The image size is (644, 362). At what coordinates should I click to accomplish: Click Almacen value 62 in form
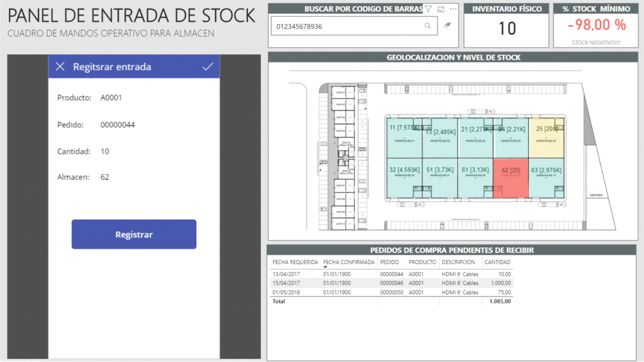point(105,178)
